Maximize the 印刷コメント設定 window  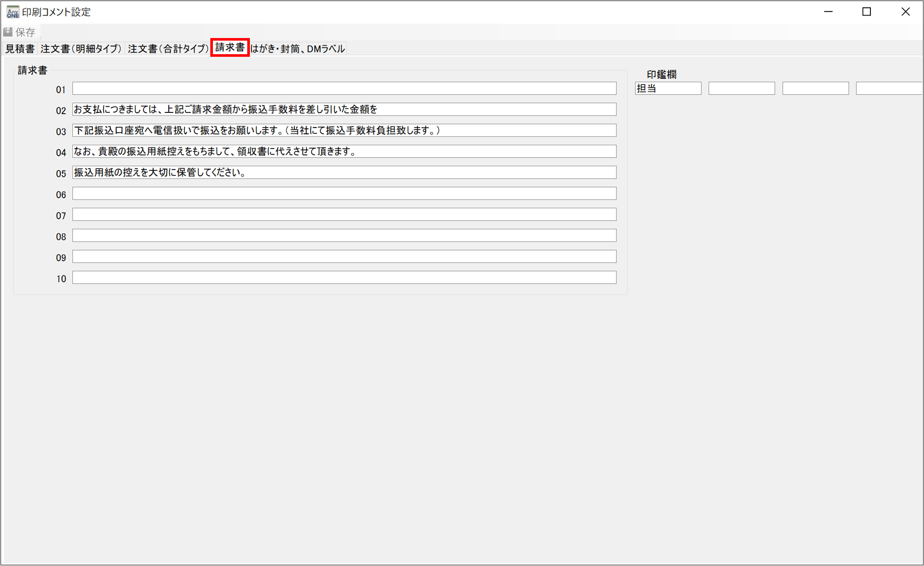point(867,12)
